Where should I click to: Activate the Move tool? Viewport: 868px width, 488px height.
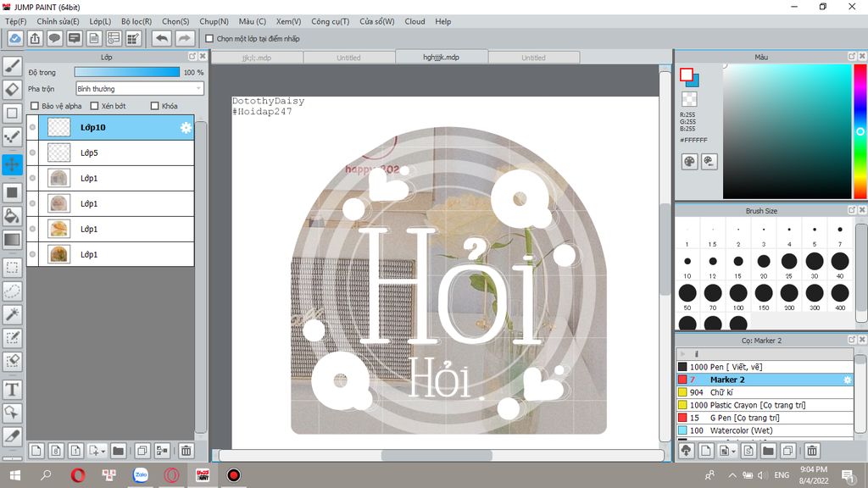point(12,164)
